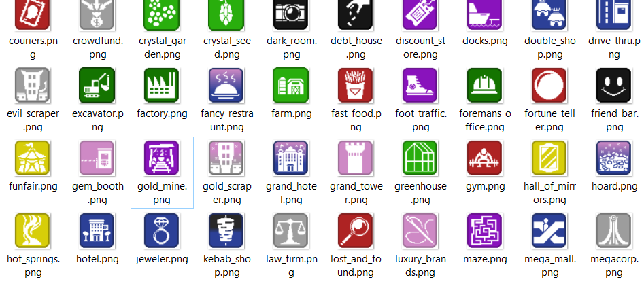Click the 'kebab_shop.png' filename label

pyautogui.click(x=226, y=266)
